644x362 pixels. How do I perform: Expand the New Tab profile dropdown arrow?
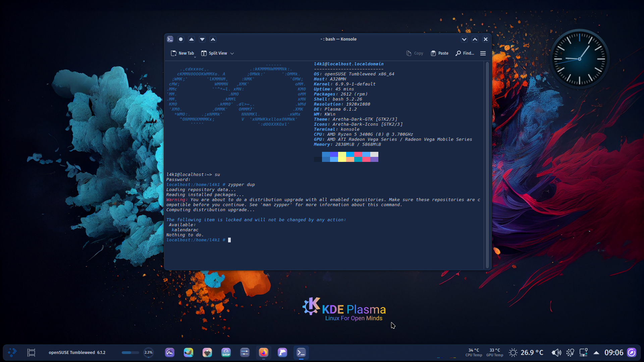tap(195, 57)
